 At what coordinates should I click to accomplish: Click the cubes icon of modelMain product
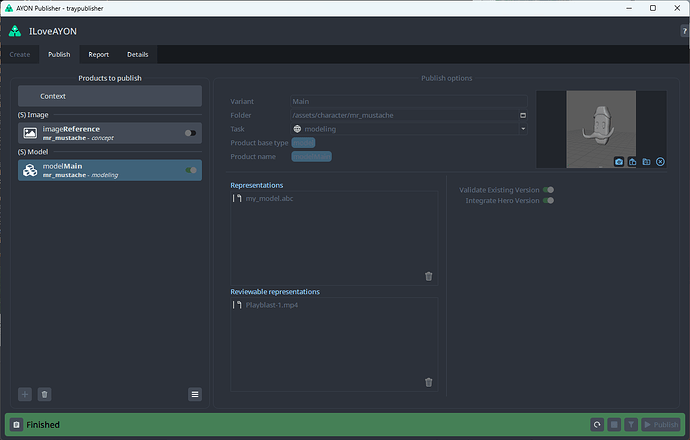click(30, 170)
